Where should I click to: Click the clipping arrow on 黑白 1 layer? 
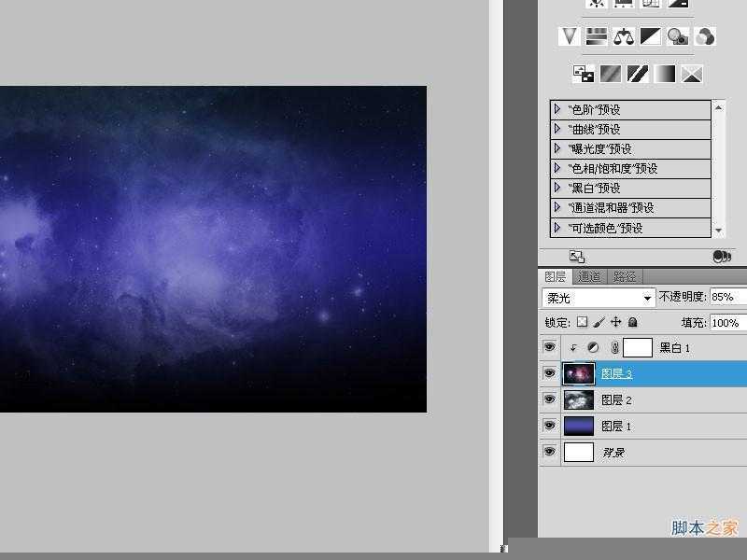[573, 348]
